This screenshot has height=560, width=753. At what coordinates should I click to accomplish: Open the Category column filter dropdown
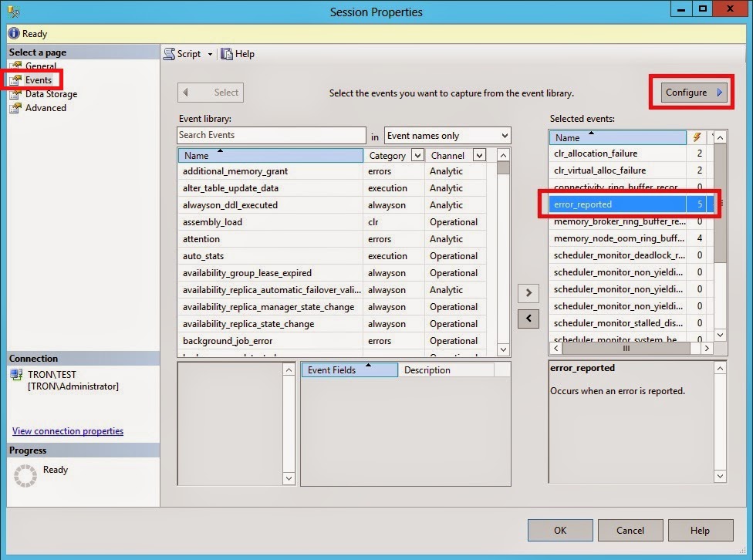[x=418, y=155]
